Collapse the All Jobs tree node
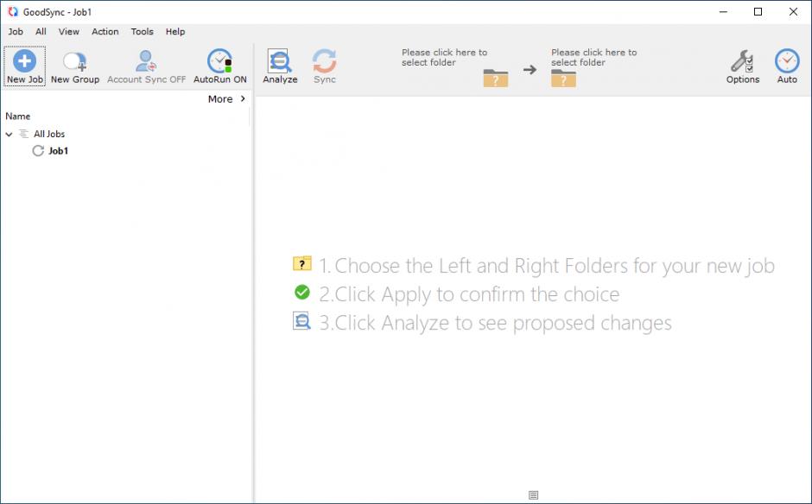812x504 pixels. [9, 134]
